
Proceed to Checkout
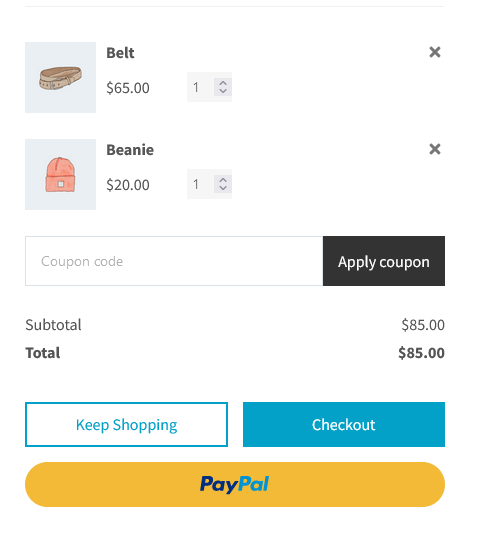click(x=344, y=424)
